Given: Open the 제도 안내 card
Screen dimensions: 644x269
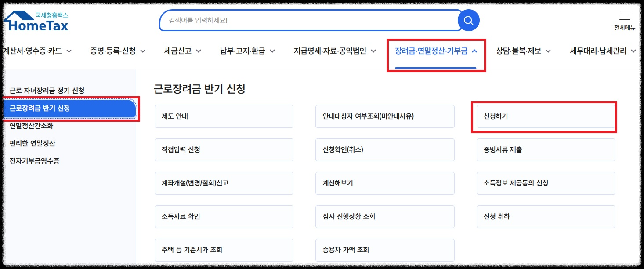Looking at the screenshot, I should (x=224, y=116).
